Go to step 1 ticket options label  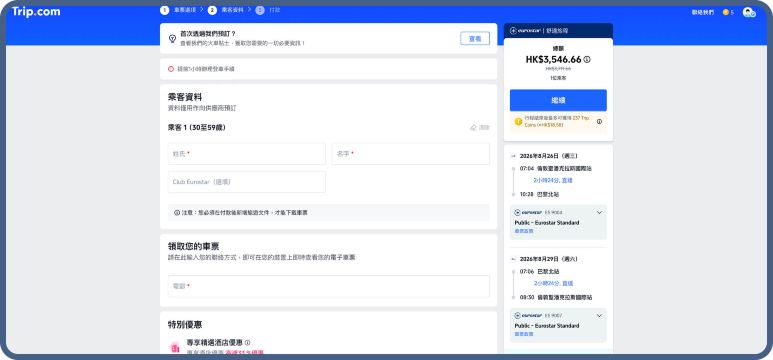[185, 10]
